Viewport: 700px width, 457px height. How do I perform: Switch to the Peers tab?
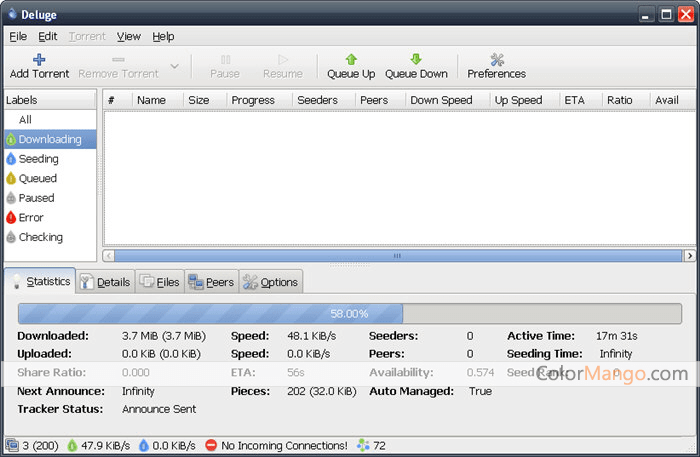(x=211, y=282)
